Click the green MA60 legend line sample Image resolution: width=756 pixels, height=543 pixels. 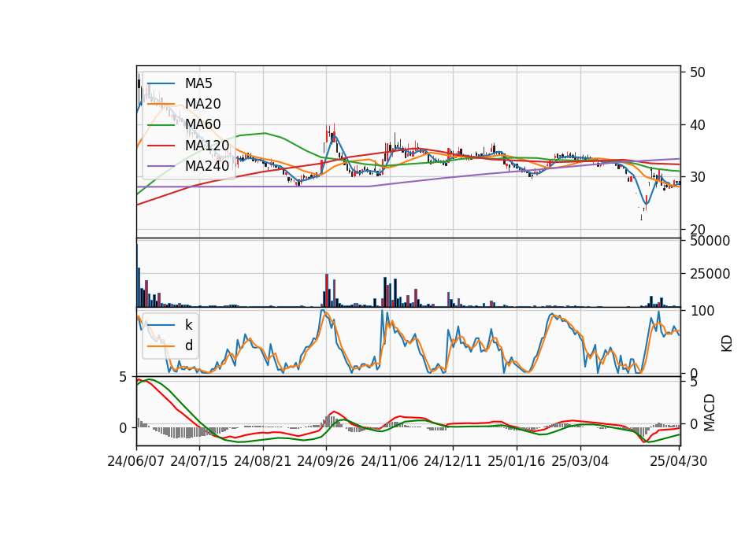click(x=161, y=125)
